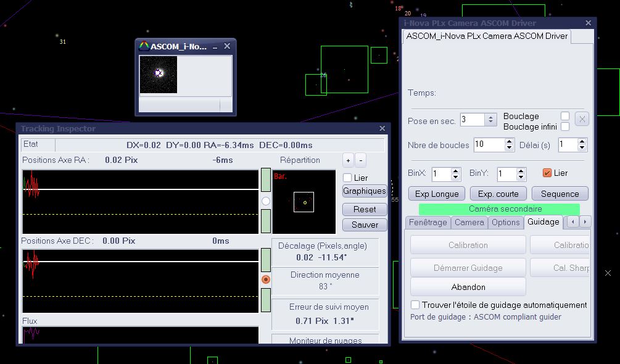
Task: Switch to the Fenêtrage tab
Action: (x=428, y=222)
